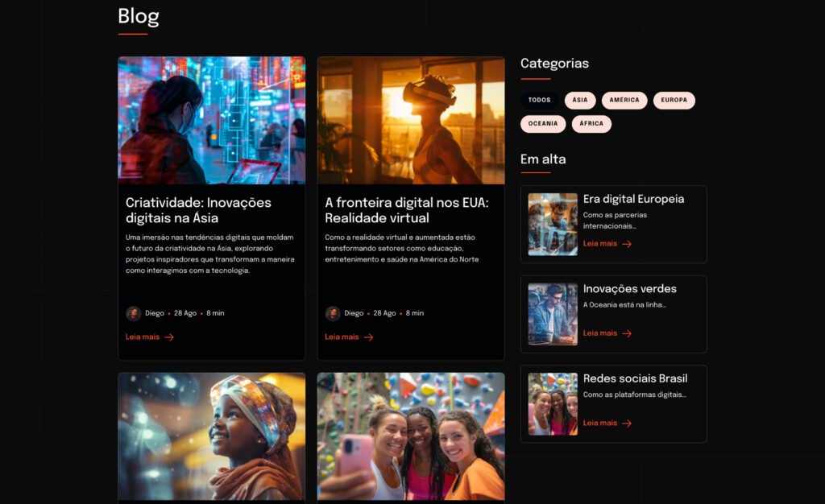Click arrow icon beside Inovações verdes' Leia mais

pyautogui.click(x=627, y=333)
